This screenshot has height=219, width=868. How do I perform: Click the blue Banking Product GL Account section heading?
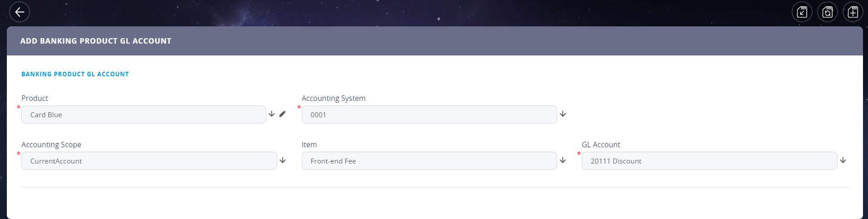75,74
